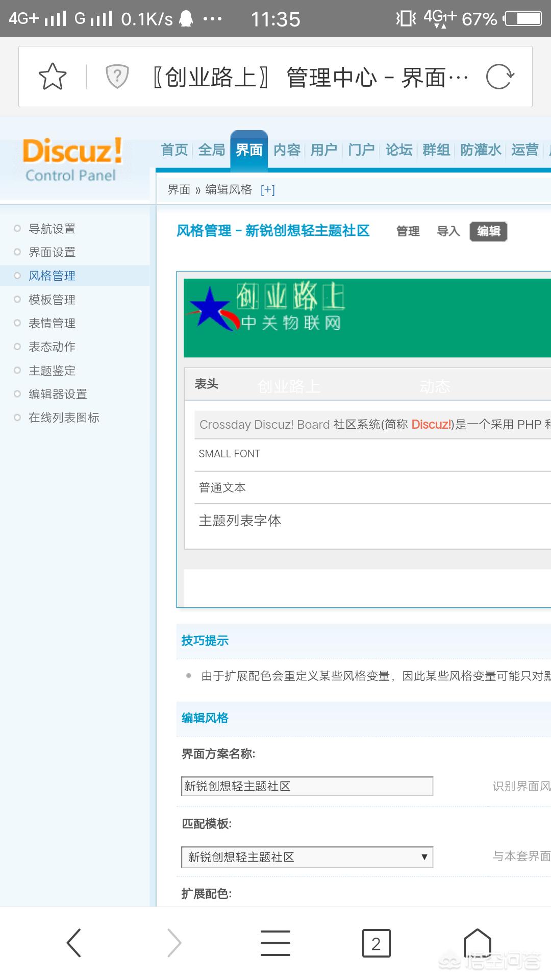The image size is (551, 980).
Task: Click the Discuz! Control Panel logo
Action: pos(72,159)
